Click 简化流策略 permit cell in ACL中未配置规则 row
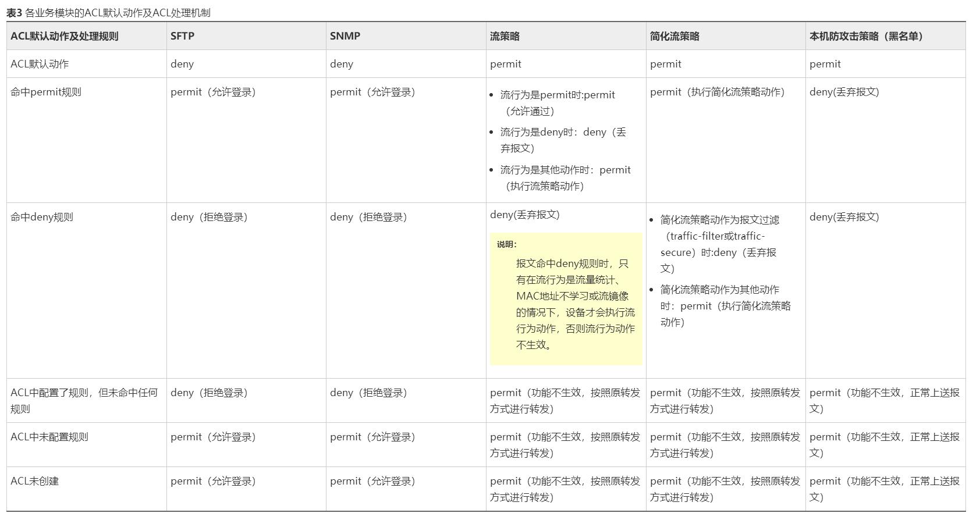980x520 pixels. [x=725, y=445]
